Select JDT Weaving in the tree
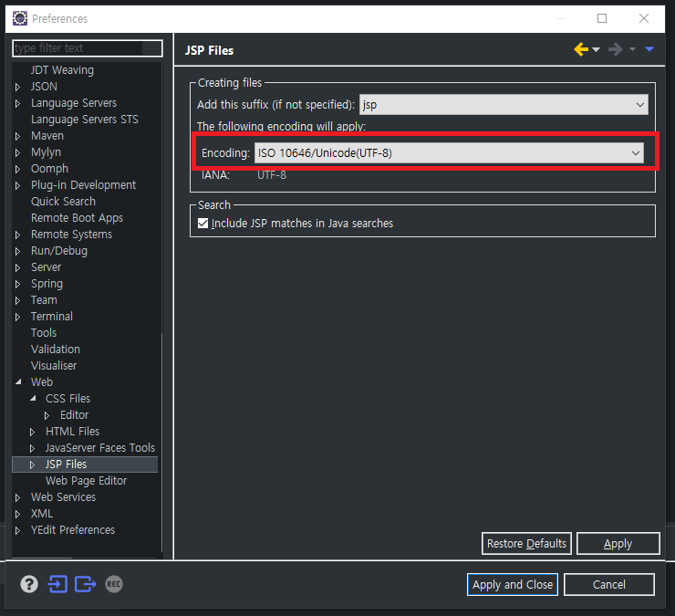Image resolution: width=675 pixels, height=616 pixels. tap(62, 69)
